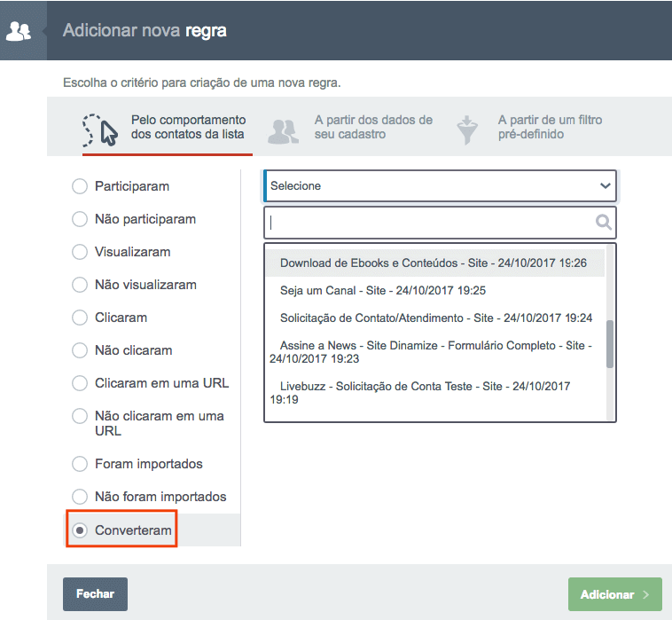Screen dimensions: 672x620
Task: Click the two-person registration data icon
Action: [x=284, y=129]
